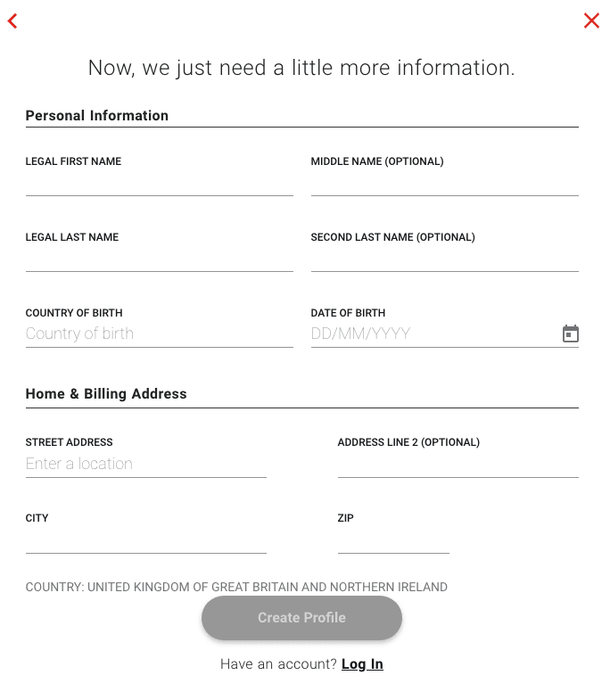Screen dimensions: 610x700
Task: Select the Address Line 2 (Optional) field
Action: (457, 465)
